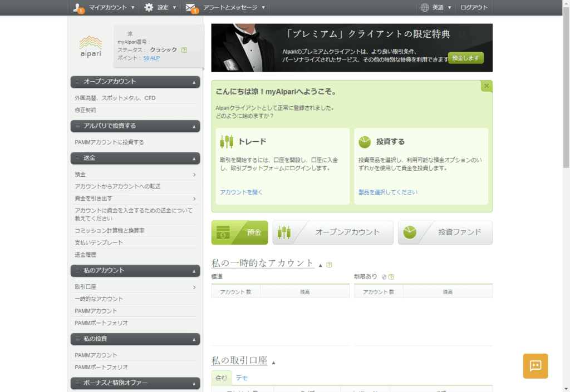Click the envelope alerts icon
The width and height of the screenshot is (570, 392).
pyautogui.click(x=191, y=8)
